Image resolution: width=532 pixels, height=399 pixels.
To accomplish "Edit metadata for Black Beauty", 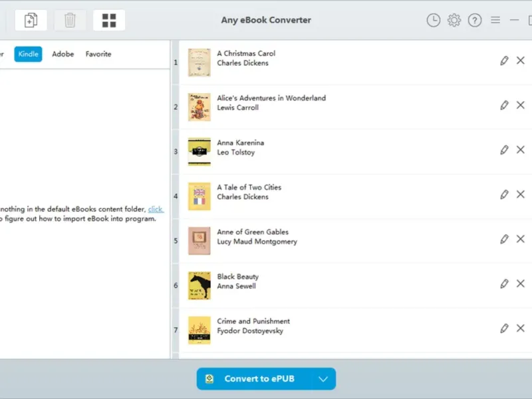I will [x=504, y=283].
